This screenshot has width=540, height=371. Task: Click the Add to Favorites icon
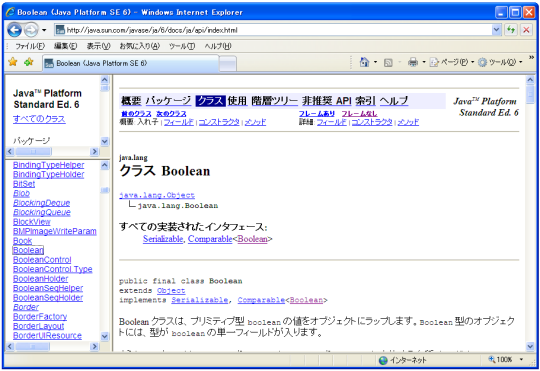pyautogui.click(x=29, y=62)
